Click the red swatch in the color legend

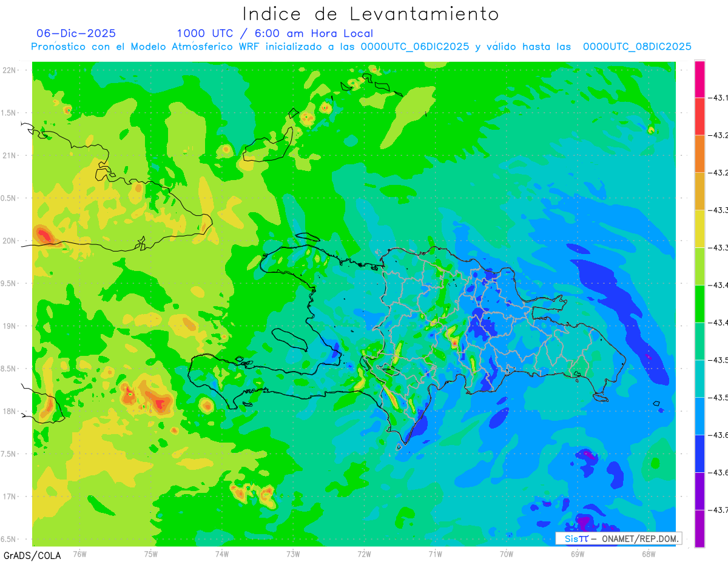point(699,116)
